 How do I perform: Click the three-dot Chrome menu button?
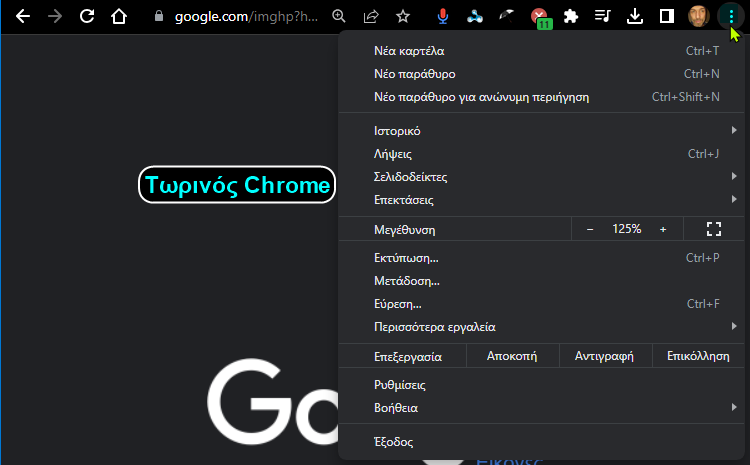731,17
